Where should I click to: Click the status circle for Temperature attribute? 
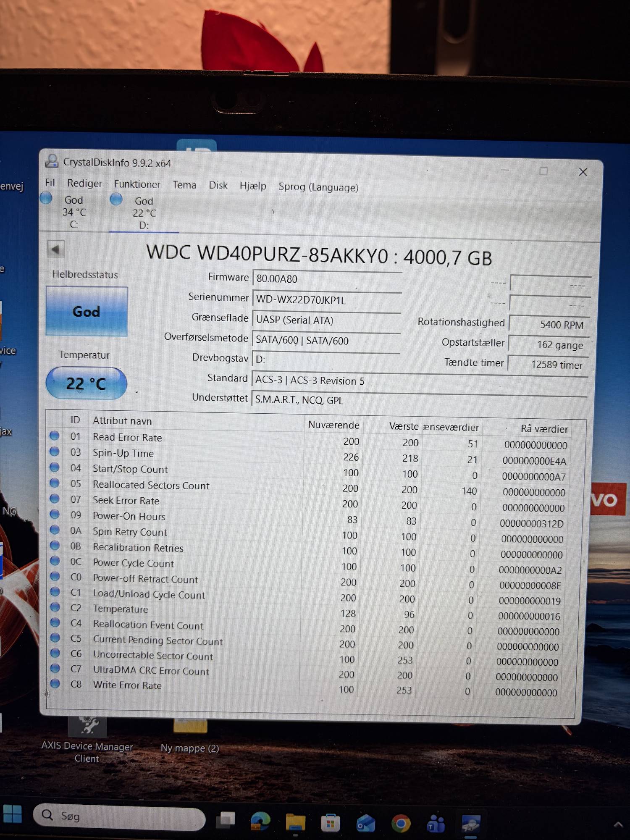55,607
